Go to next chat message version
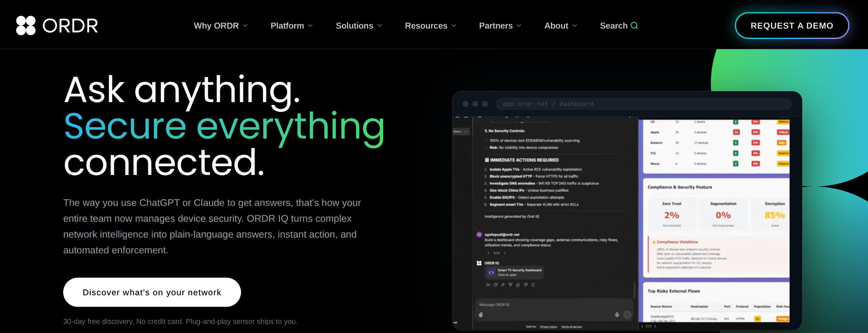868x333 pixels. pos(505,253)
